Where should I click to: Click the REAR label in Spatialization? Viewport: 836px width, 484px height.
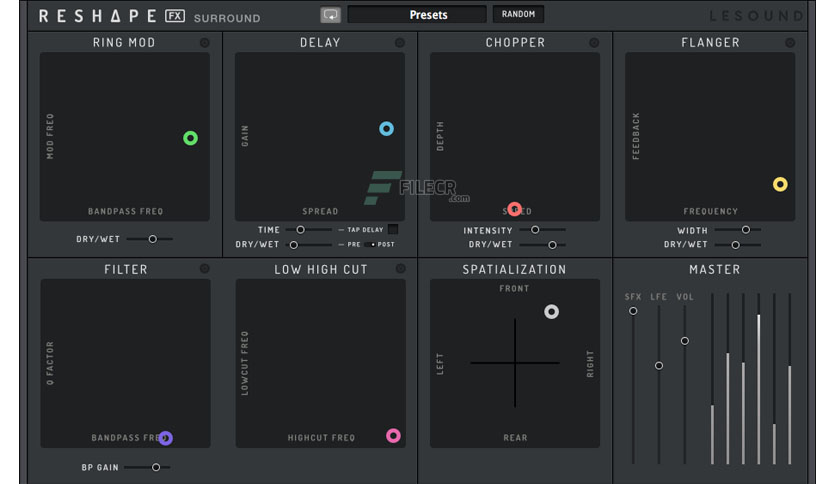coord(515,438)
